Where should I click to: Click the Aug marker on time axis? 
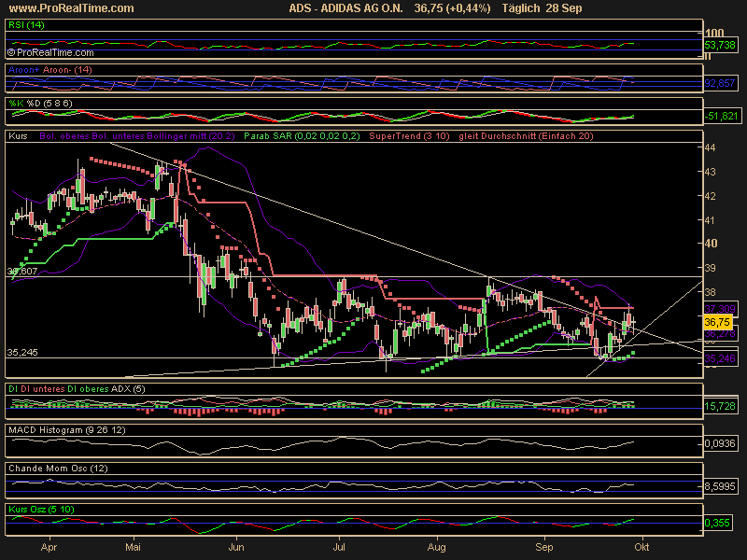pyautogui.click(x=437, y=547)
